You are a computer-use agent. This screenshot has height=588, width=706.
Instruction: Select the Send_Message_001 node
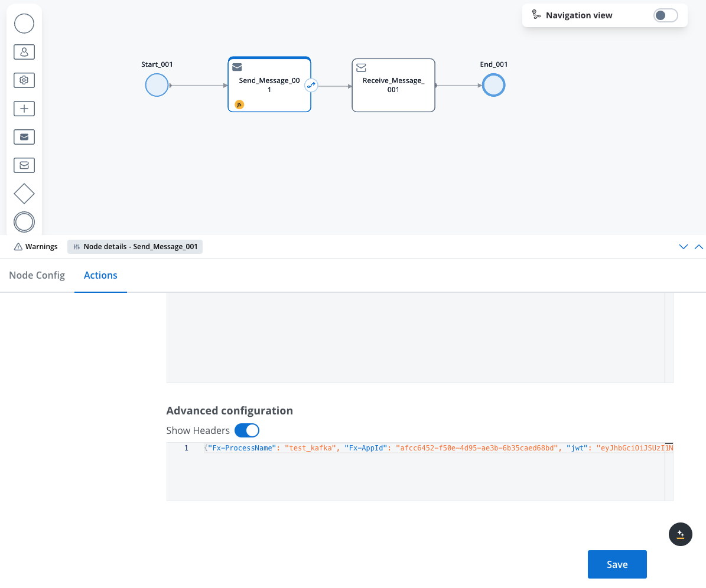click(269, 84)
